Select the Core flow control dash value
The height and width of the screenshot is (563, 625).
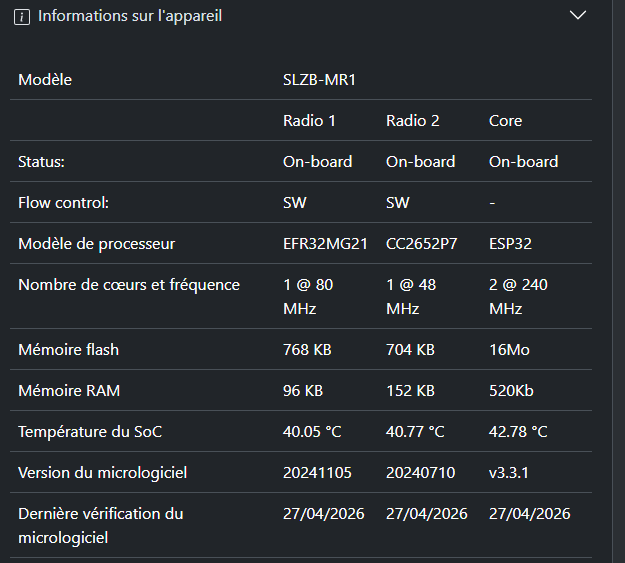pyautogui.click(x=492, y=203)
